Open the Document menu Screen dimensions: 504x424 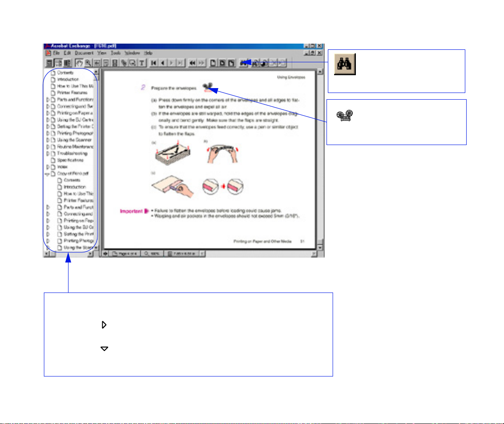tap(84, 53)
